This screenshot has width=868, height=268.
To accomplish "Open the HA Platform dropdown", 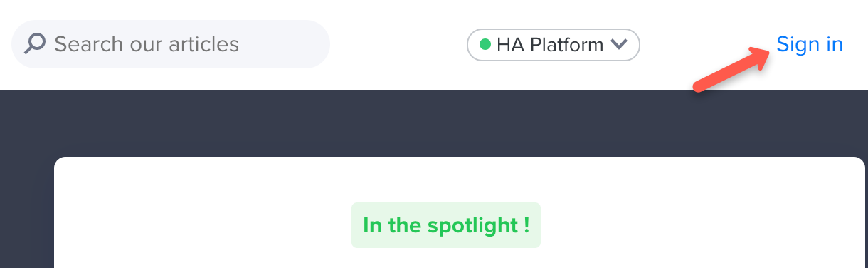I will tap(554, 45).
